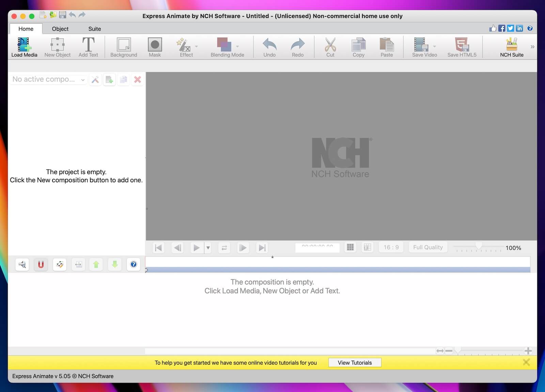The width and height of the screenshot is (545, 392).
Task: Share on LinkedIn icon
Action: (x=519, y=28)
